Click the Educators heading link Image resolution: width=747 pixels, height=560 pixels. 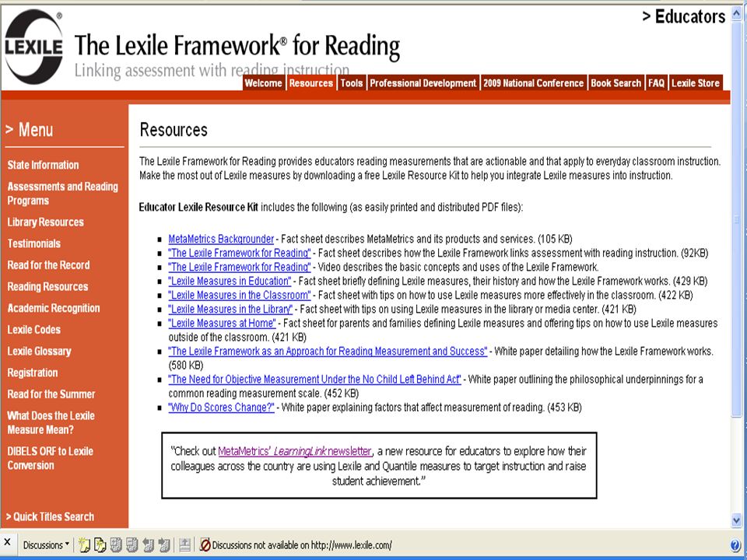(684, 16)
